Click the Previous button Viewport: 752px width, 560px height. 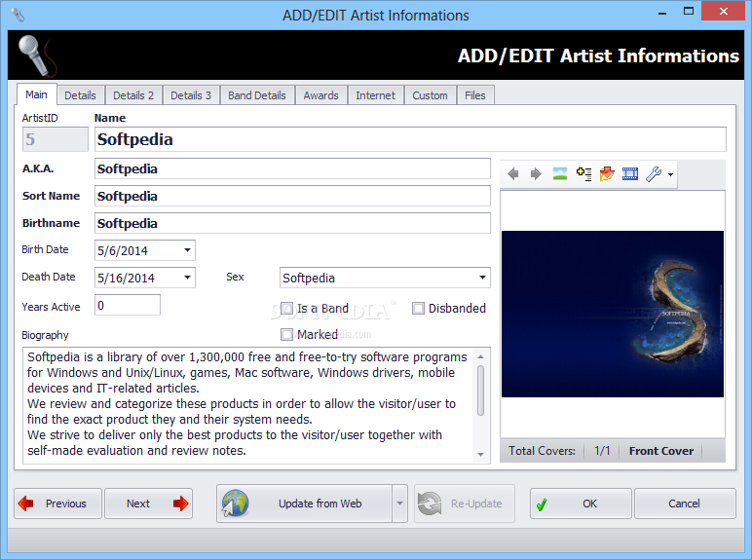tap(58, 504)
